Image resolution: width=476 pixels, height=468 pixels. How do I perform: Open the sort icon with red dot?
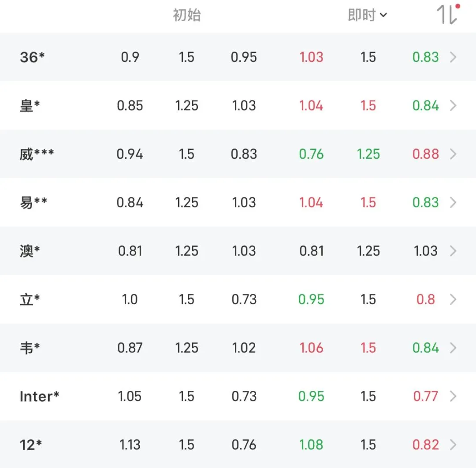448,14
